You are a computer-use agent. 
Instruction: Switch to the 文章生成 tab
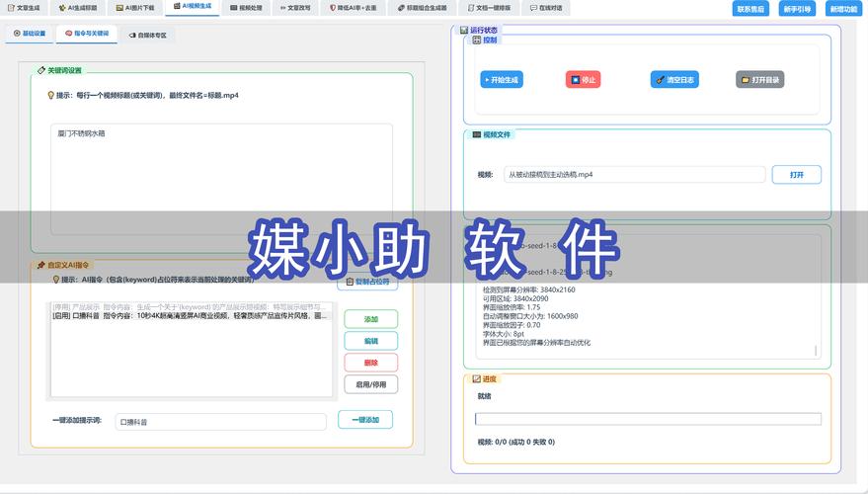pos(25,7)
